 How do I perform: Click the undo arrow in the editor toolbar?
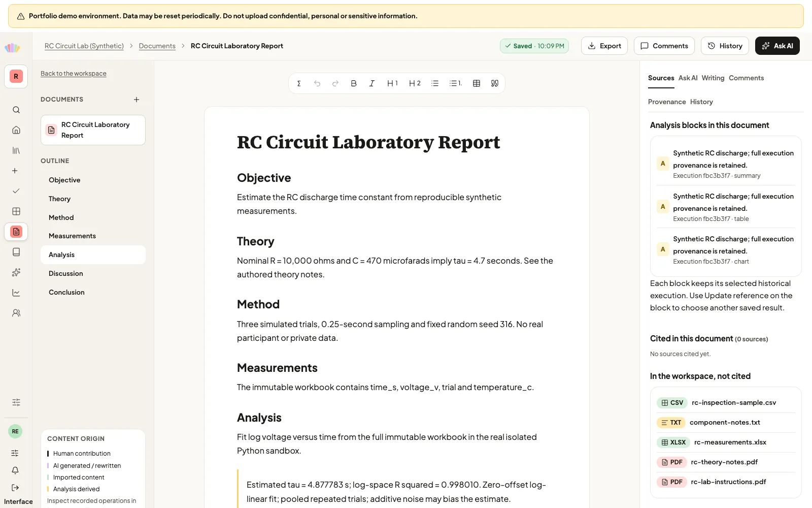(317, 83)
